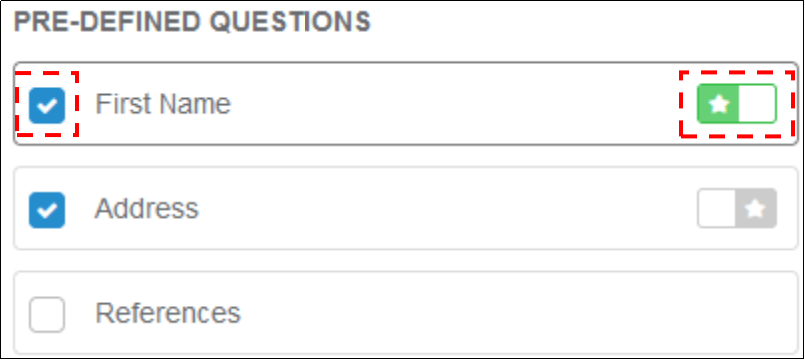Click the green star icon for First Name
The width and height of the screenshot is (805, 360).
pyautogui.click(x=719, y=104)
